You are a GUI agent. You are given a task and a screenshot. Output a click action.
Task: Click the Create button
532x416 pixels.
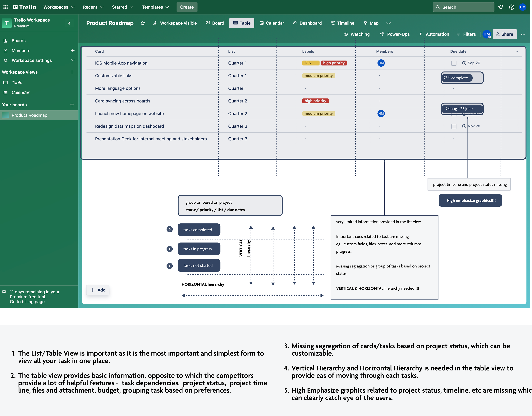coord(187,7)
